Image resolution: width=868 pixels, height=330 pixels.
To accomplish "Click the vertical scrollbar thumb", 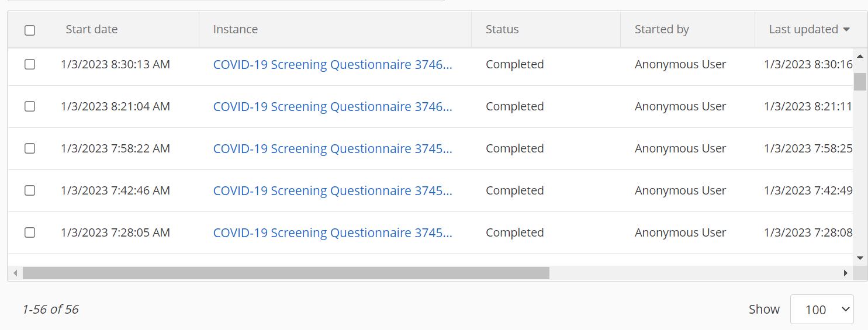I will pos(860,82).
